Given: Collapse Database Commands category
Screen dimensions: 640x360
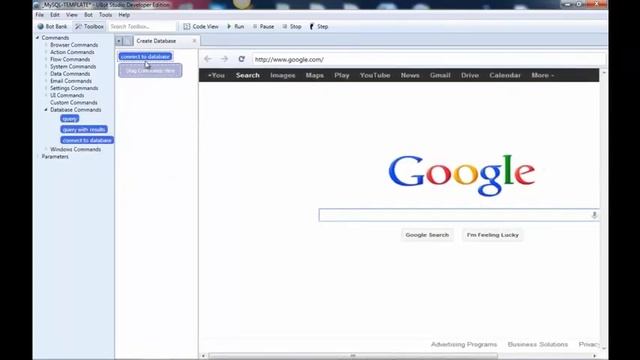Looking at the screenshot, I should (46, 110).
